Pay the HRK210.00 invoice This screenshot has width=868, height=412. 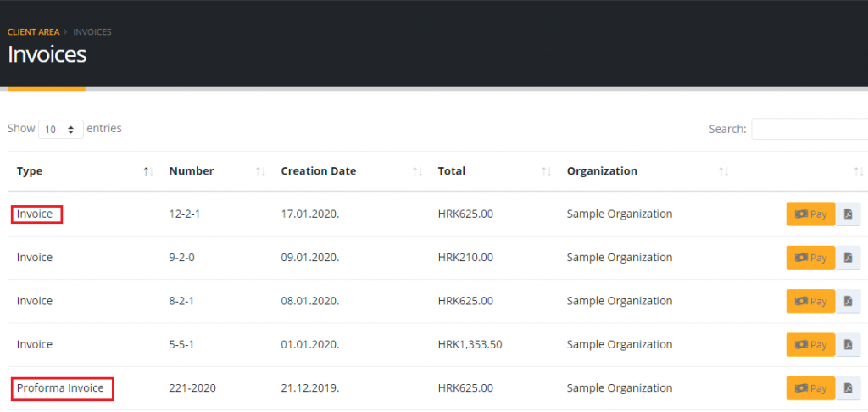(x=810, y=258)
